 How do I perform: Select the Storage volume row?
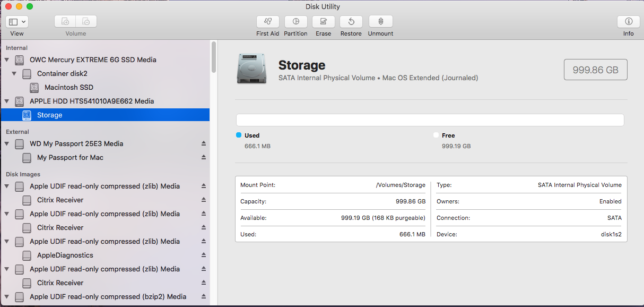coord(105,115)
